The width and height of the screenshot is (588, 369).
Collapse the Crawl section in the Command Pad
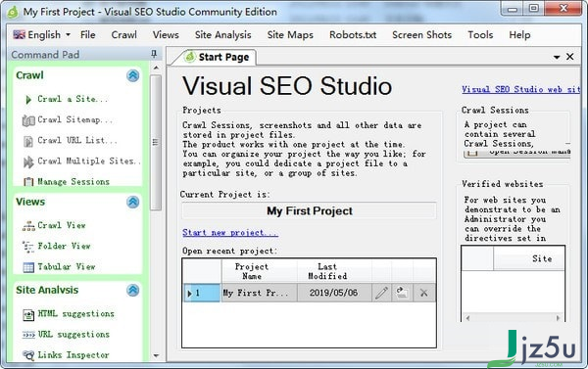pyautogui.click(x=132, y=75)
